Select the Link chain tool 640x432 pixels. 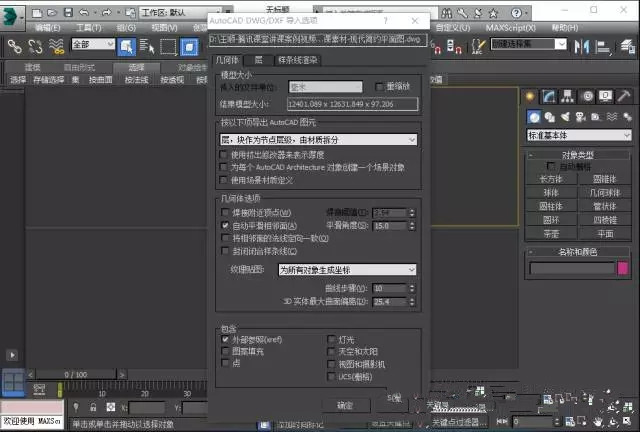(x=15, y=47)
